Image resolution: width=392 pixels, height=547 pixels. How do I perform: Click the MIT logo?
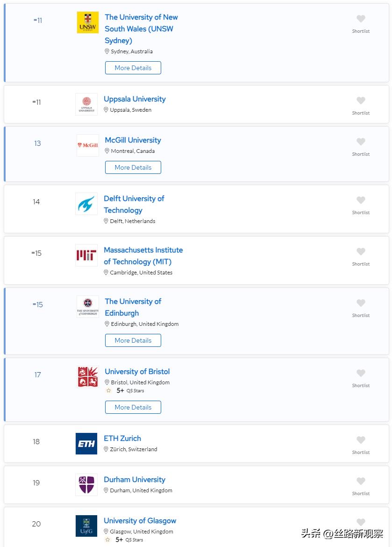pyautogui.click(x=86, y=255)
